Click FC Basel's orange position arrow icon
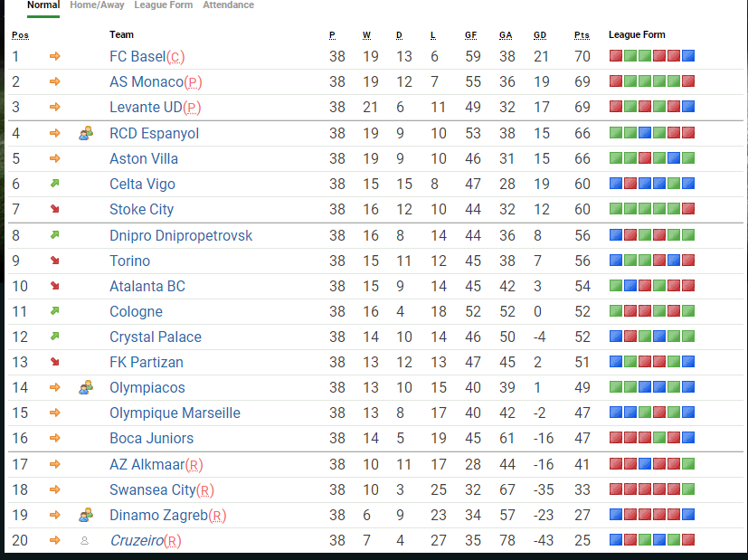The image size is (748, 560). point(55,56)
